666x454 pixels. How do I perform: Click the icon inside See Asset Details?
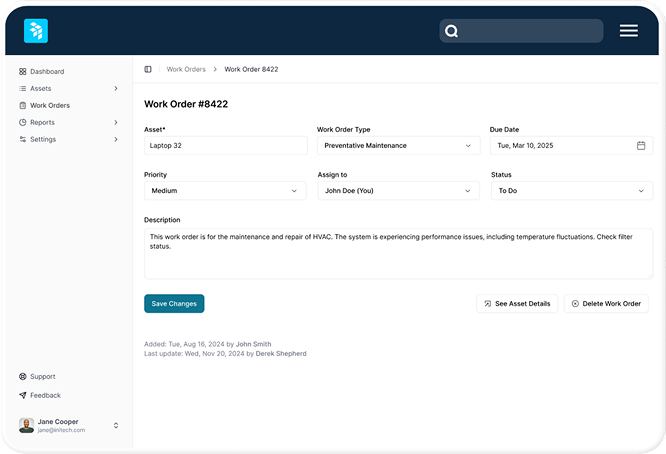(x=488, y=304)
